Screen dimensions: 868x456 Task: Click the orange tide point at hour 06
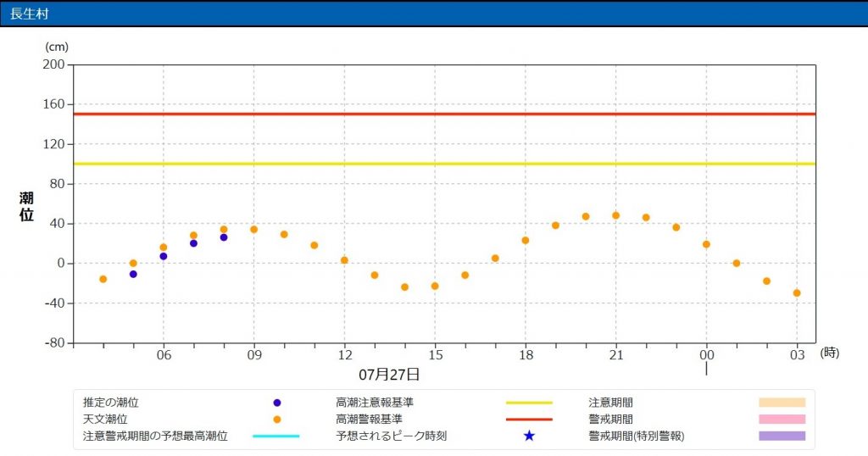[164, 247]
